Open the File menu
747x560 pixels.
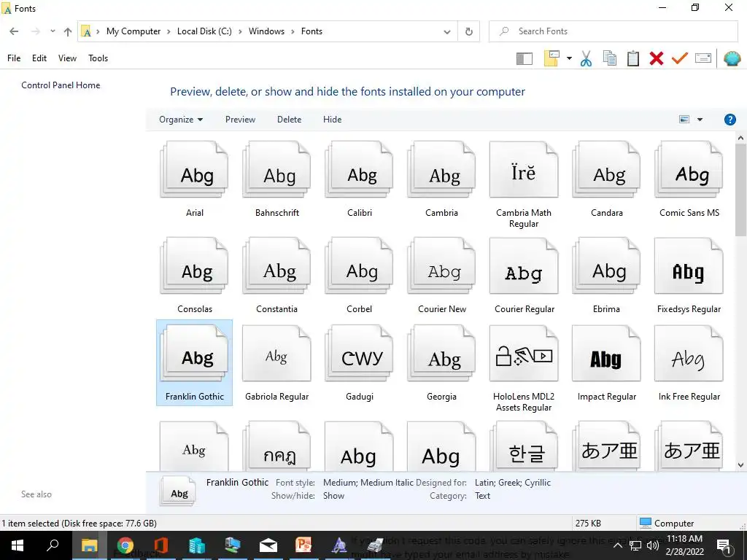click(14, 58)
